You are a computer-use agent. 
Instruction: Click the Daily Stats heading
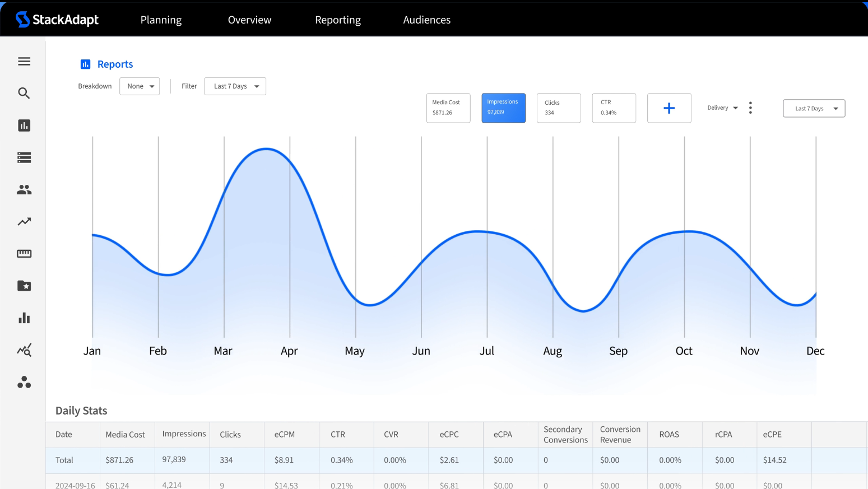click(x=81, y=411)
